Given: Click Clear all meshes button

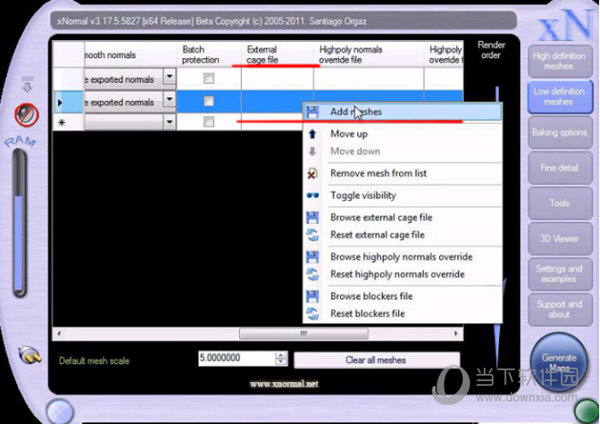Looking at the screenshot, I should coord(377,360).
